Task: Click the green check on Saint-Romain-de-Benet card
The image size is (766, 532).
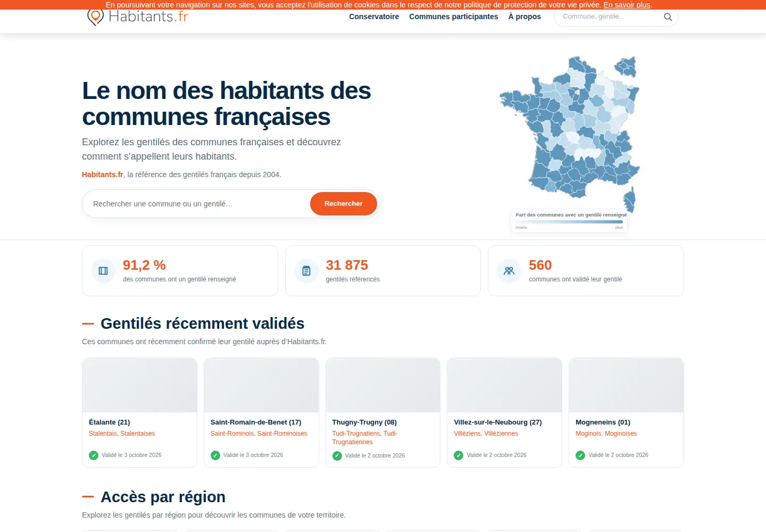Action: 215,455
